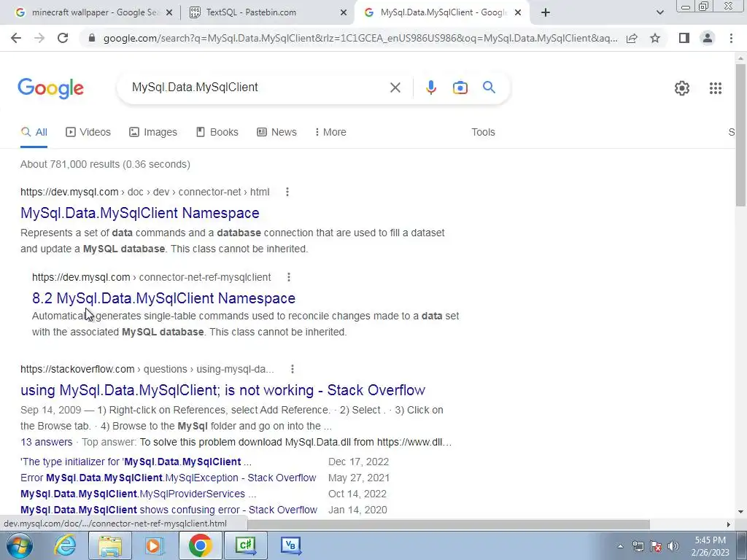
Task: Open Action Center flag icon
Action: click(x=656, y=546)
